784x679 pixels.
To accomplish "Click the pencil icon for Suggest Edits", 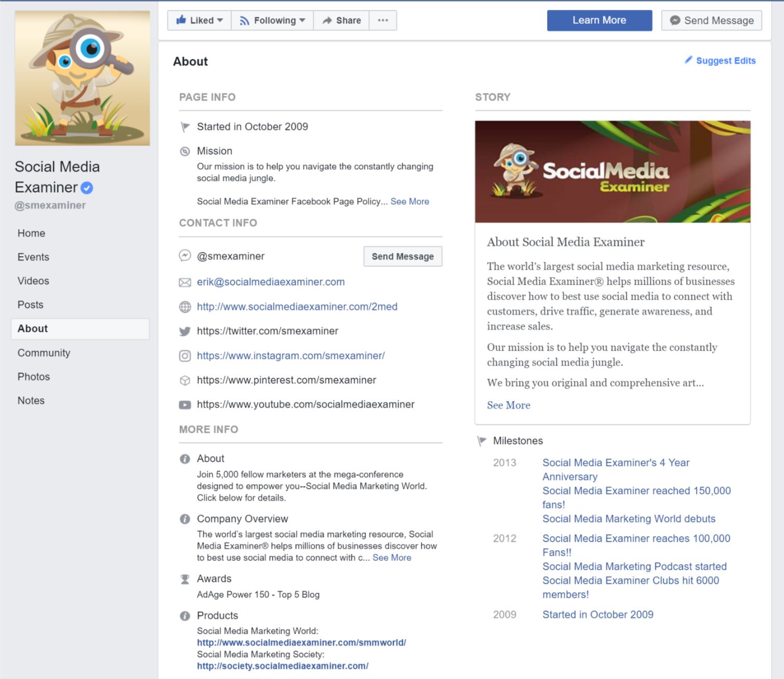I will coord(688,60).
